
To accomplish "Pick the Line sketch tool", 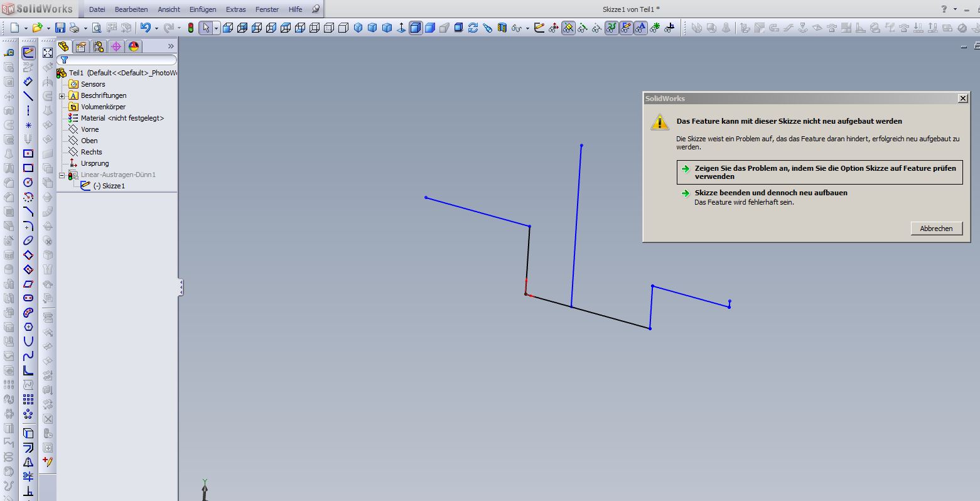I will [28, 96].
